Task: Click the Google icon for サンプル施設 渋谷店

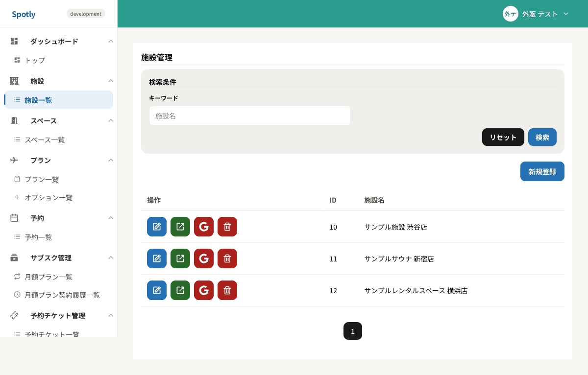Action: tap(204, 227)
